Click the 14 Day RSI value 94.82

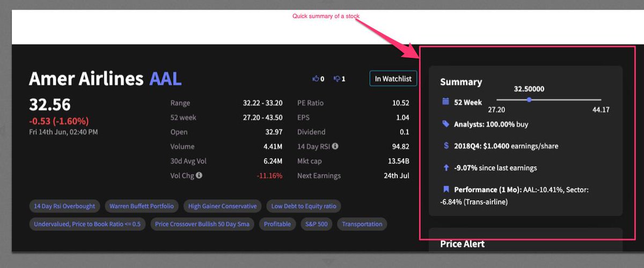(401, 146)
